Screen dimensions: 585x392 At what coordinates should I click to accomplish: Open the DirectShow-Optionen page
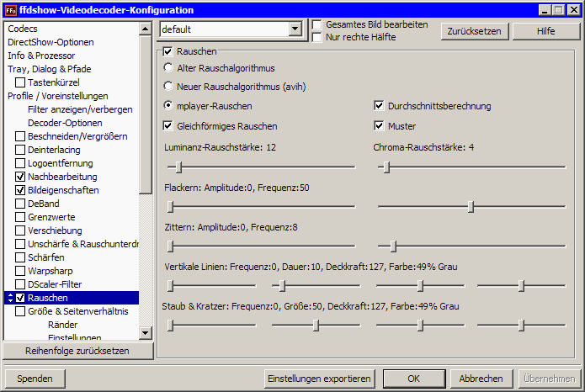tap(51, 42)
